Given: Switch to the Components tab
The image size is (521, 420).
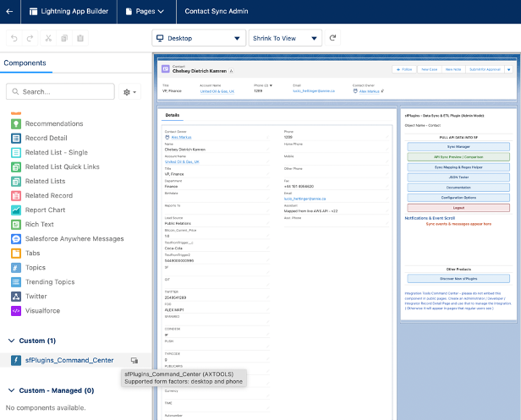Looking at the screenshot, I should click(24, 63).
